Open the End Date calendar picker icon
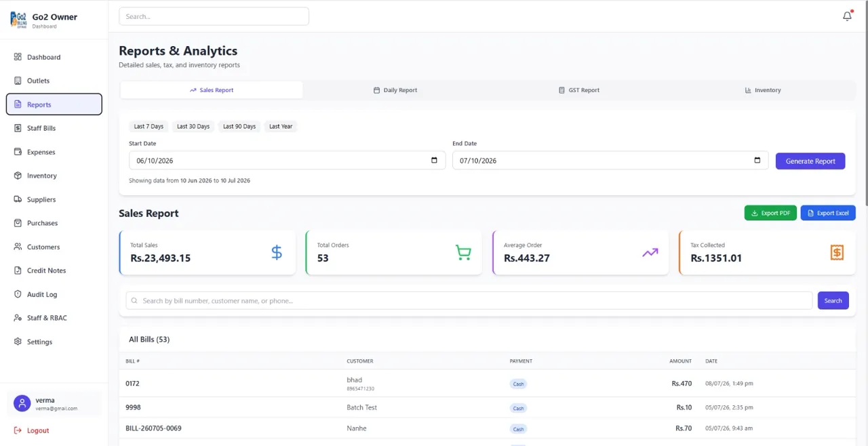868x446 pixels. coord(757,161)
